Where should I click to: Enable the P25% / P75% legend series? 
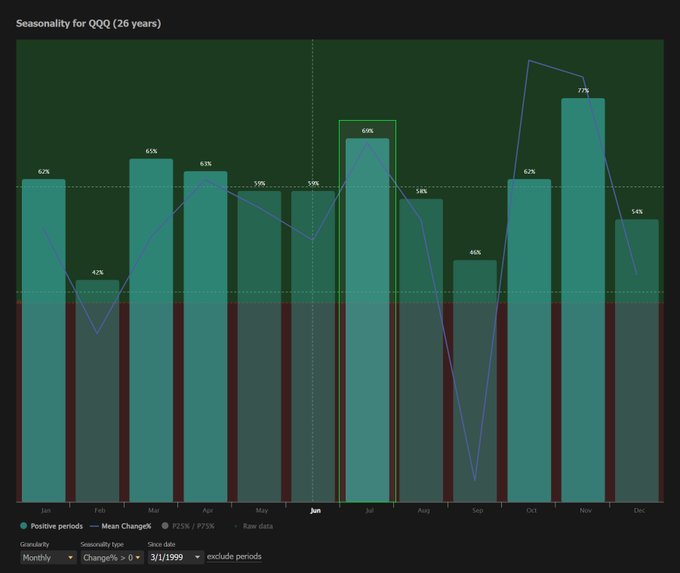188,526
